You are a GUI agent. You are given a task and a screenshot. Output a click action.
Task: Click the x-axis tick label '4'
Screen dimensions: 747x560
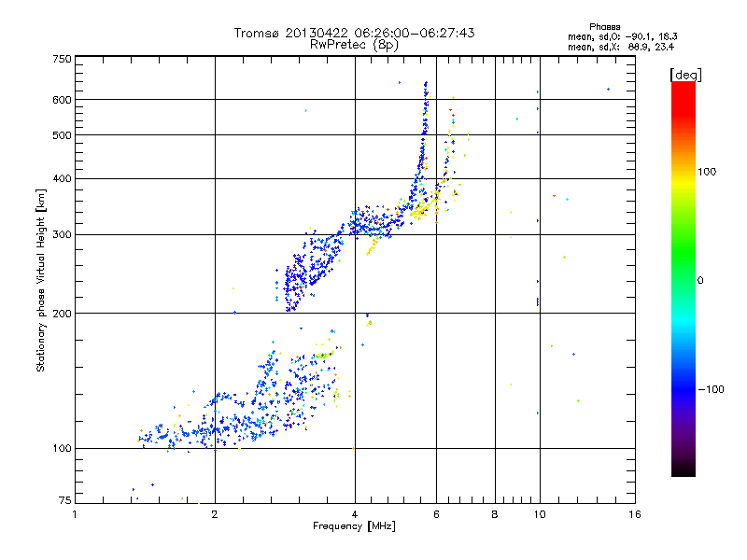pyautogui.click(x=355, y=514)
